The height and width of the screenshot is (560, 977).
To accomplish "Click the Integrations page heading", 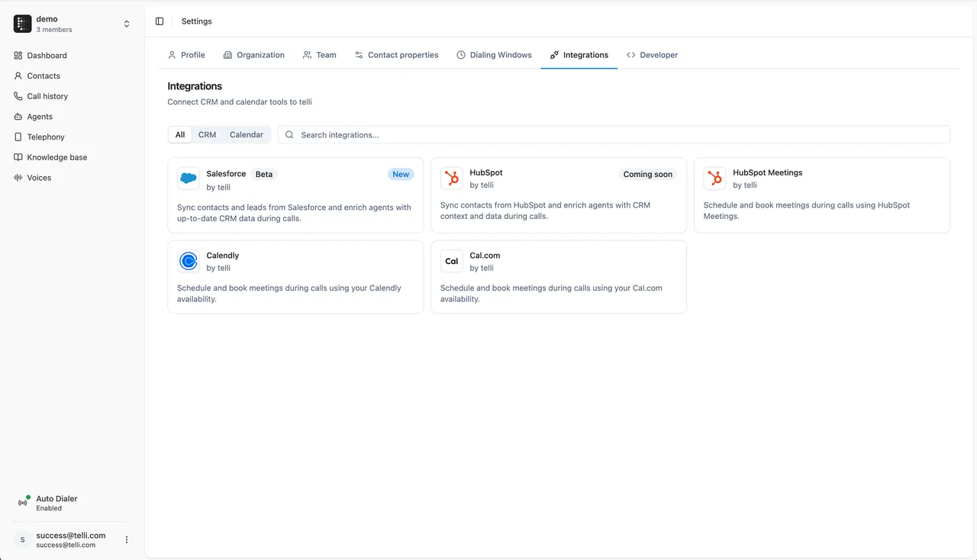I will click(x=195, y=86).
